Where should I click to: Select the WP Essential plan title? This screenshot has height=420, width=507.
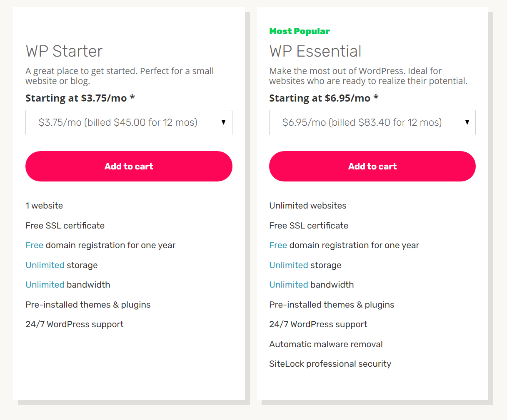[x=315, y=51]
